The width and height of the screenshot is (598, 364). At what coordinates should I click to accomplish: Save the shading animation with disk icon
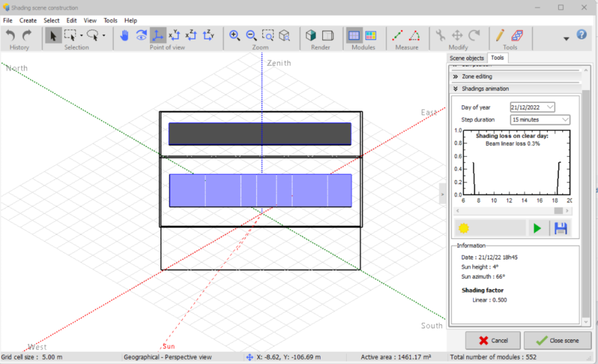click(560, 228)
